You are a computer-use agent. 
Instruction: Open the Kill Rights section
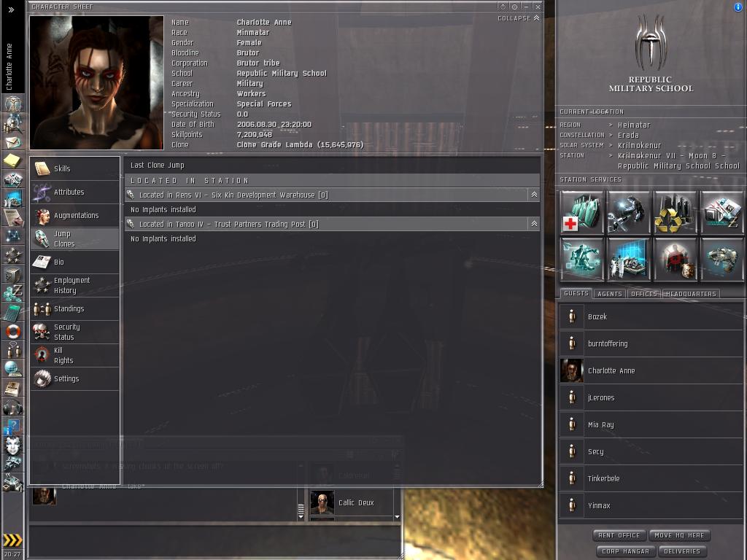(75, 355)
